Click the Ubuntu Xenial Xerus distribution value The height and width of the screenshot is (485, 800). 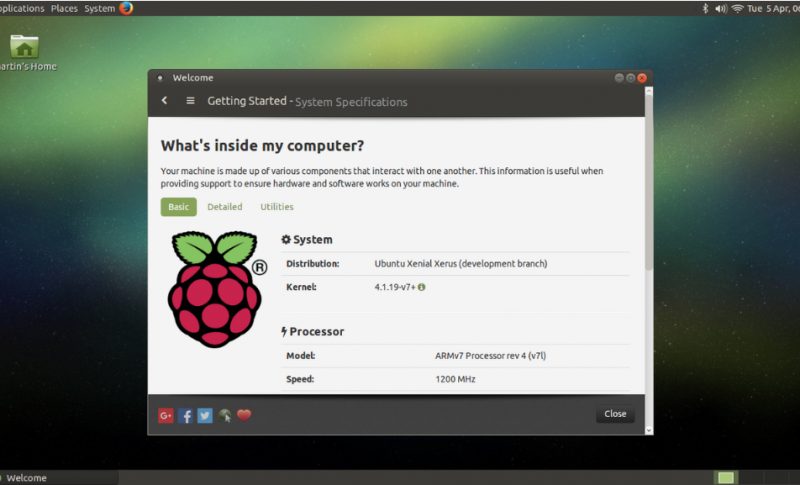click(461, 264)
